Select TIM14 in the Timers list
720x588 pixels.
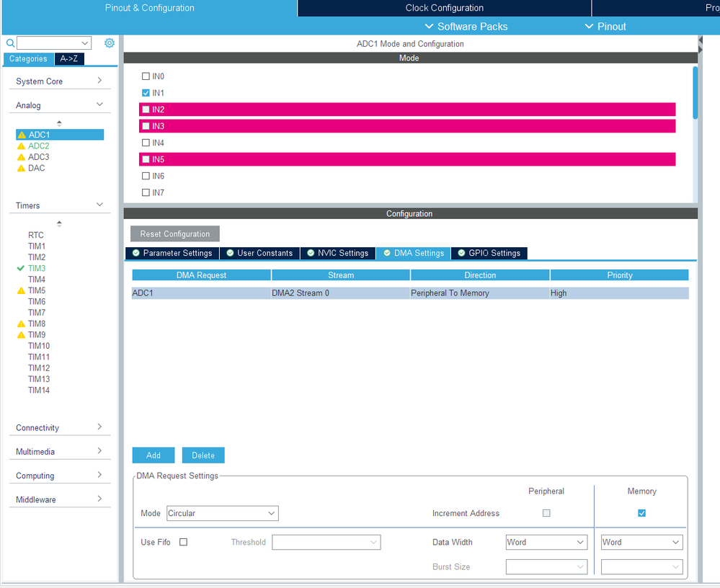coord(39,390)
